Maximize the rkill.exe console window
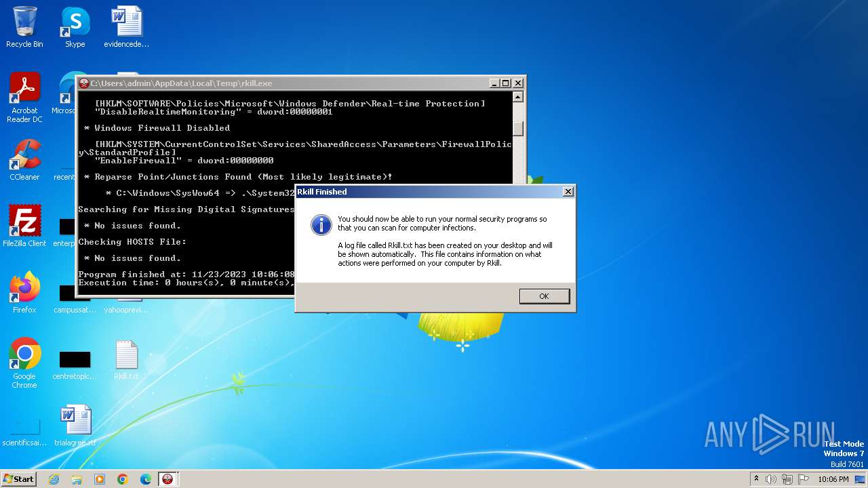868x488 pixels. [506, 83]
